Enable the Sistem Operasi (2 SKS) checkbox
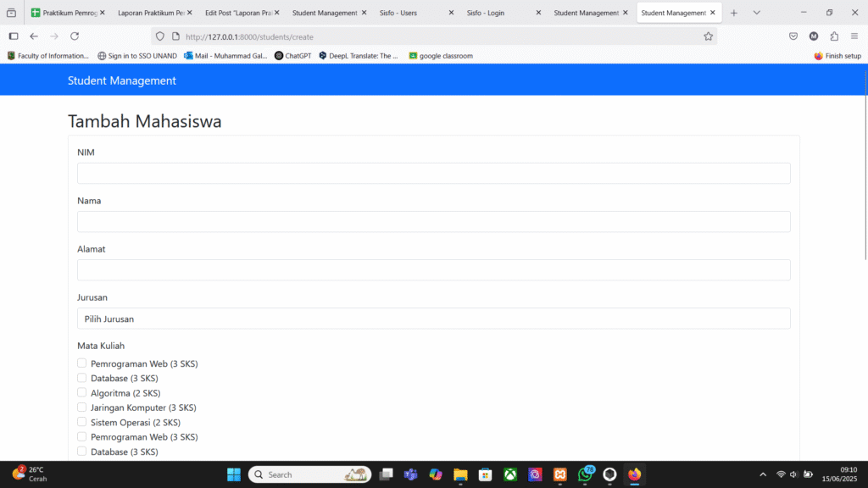This screenshot has height=488, width=868. pos(82,422)
